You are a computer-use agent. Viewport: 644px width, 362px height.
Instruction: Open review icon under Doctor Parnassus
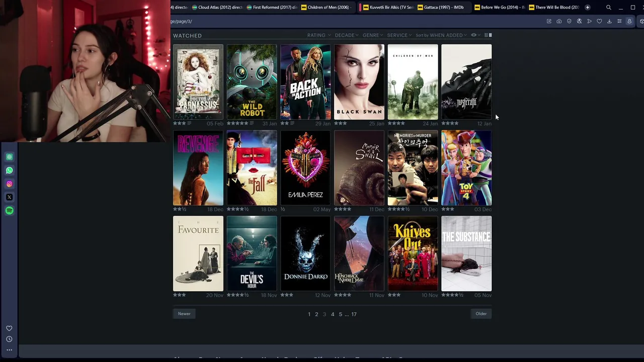coord(189,123)
